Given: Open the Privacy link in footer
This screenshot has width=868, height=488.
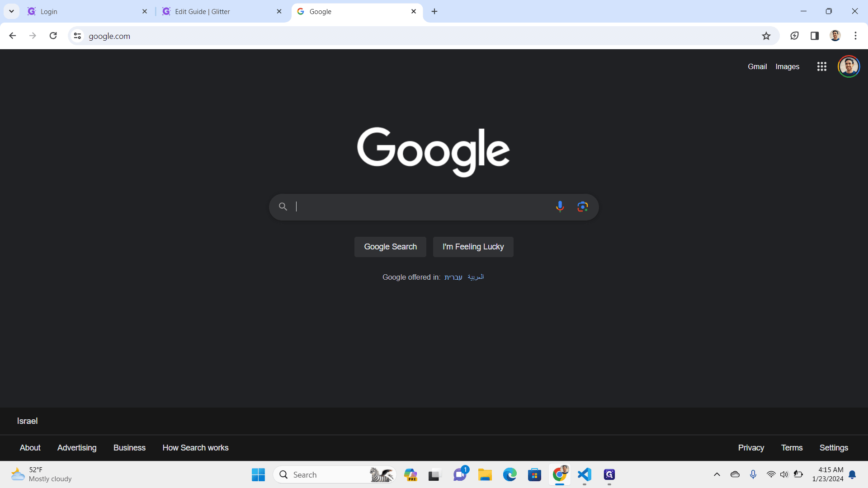Looking at the screenshot, I should pyautogui.click(x=751, y=448).
